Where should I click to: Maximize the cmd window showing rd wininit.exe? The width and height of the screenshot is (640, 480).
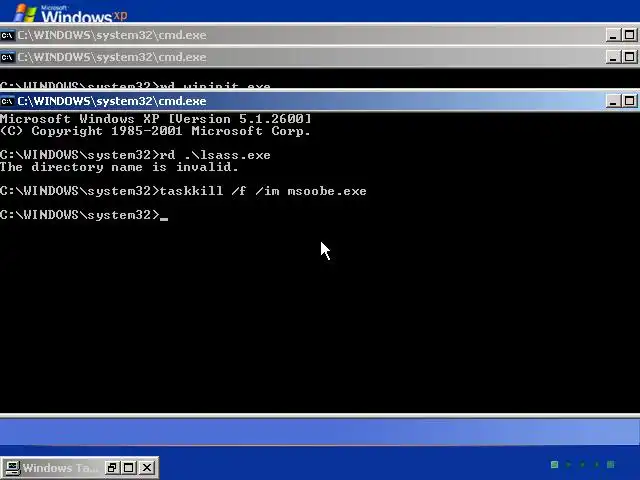(629, 57)
